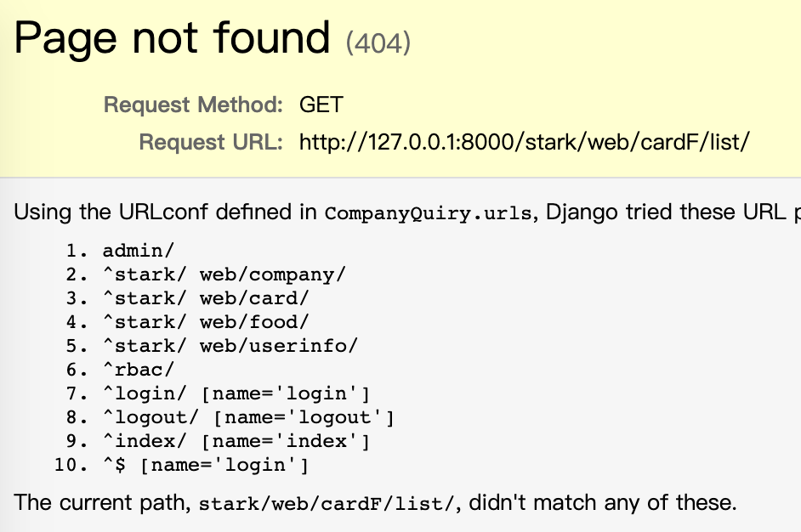Click the didn't match any of these text
This screenshot has width=801, height=532.
coord(603,503)
